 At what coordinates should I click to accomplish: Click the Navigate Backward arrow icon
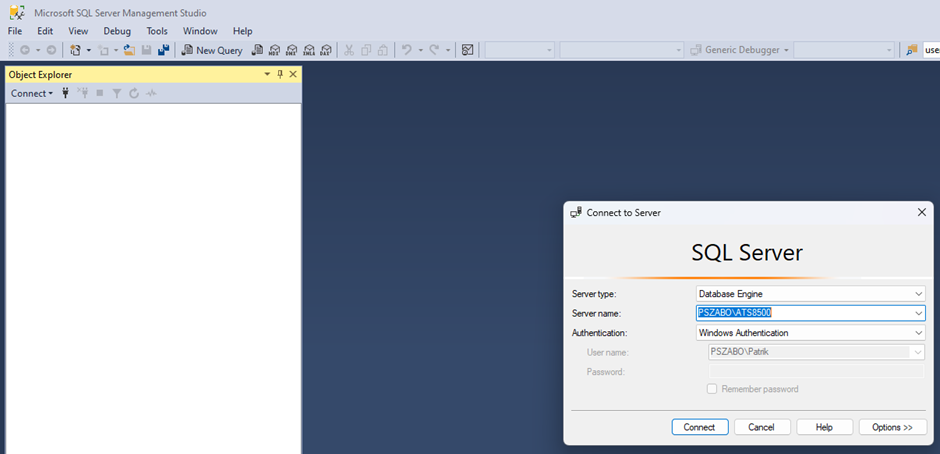click(25, 50)
